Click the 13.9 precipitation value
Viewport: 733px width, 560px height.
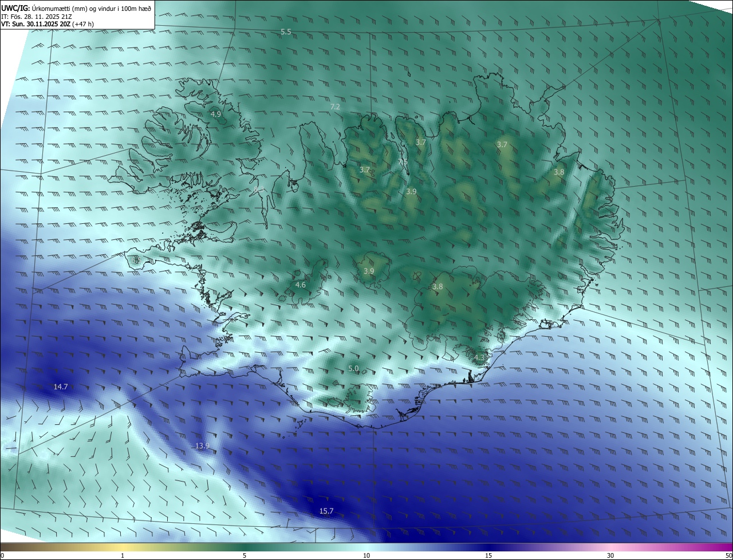pyautogui.click(x=202, y=446)
